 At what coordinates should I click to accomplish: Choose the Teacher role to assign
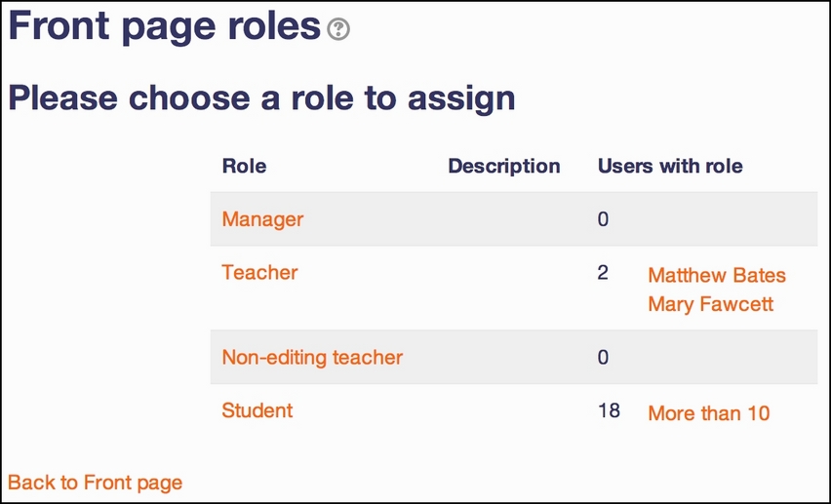(x=259, y=272)
